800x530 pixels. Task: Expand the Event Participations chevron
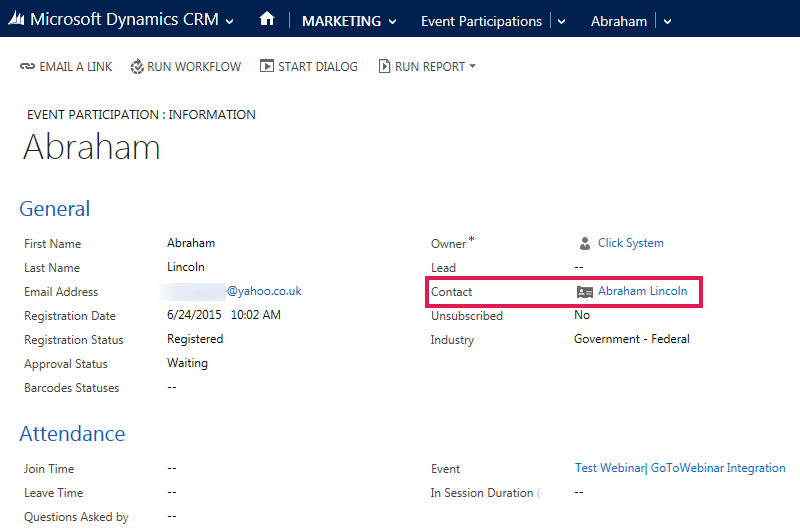(x=561, y=21)
